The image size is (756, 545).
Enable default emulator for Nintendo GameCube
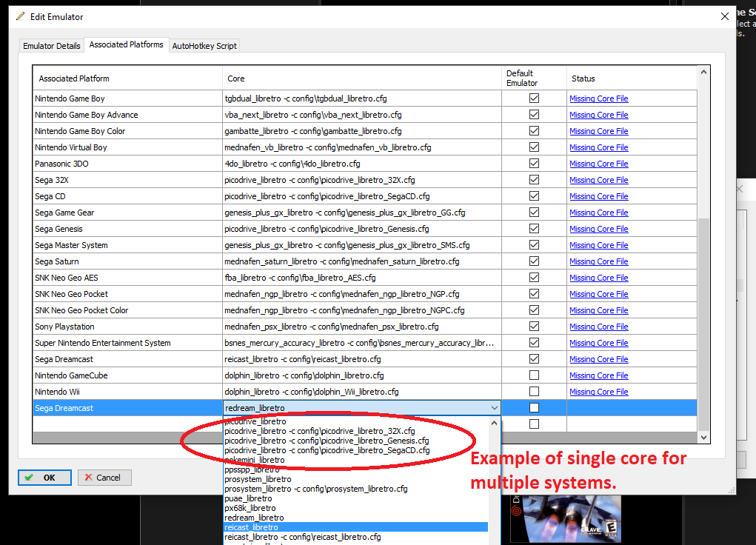click(534, 375)
